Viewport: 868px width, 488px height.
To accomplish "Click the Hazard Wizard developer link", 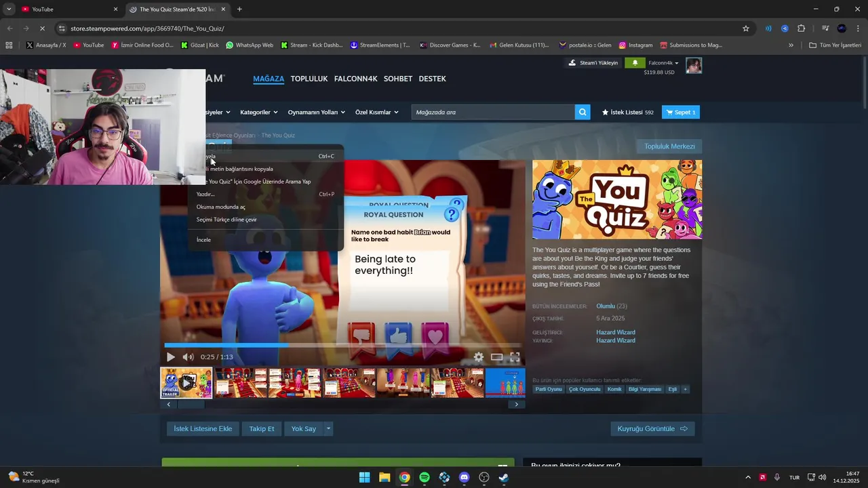I will pos(616,332).
